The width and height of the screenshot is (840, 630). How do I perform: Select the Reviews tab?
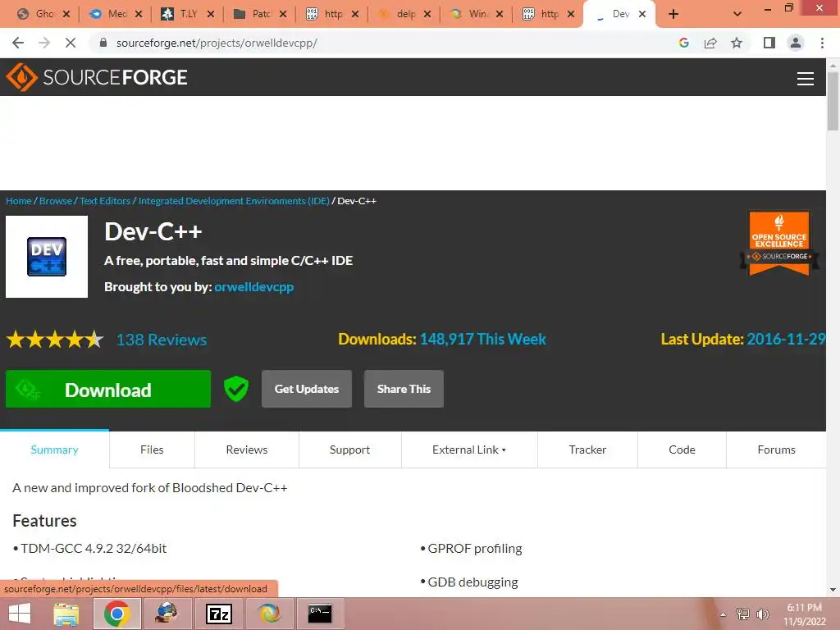pos(247,450)
